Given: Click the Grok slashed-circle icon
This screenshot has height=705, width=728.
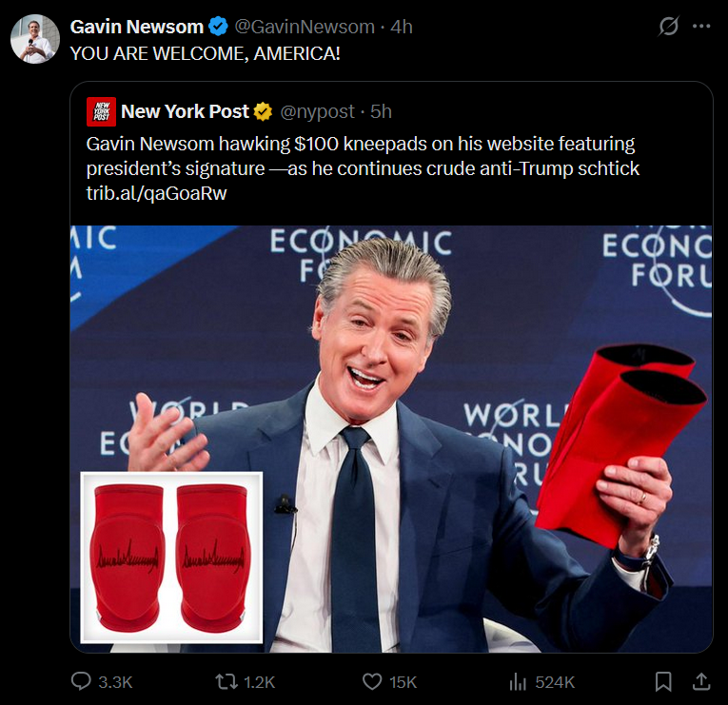Looking at the screenshot, I should coord(669,26).
